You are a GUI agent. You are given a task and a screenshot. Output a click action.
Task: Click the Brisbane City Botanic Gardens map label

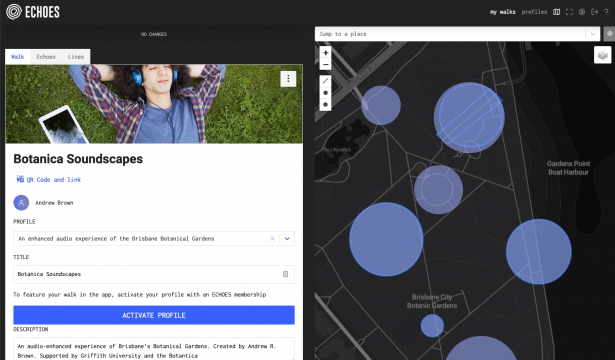tap(432, 301)
